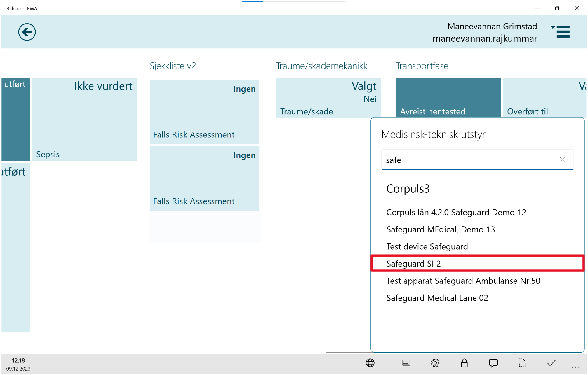Click the lock icon
The height and width of the screenshot is (375, 588).
tap(464, 363)
